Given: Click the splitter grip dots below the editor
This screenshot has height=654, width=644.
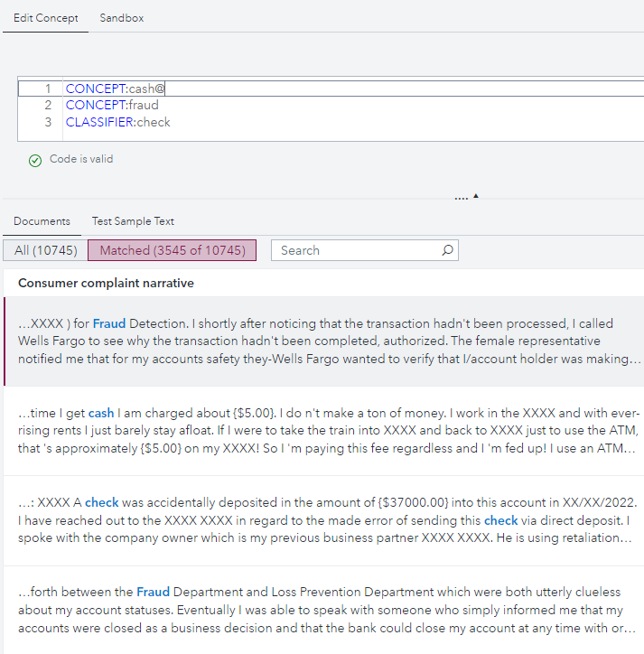Looking at the screenshot, I should pyautogui.click(x=461, y=198).
